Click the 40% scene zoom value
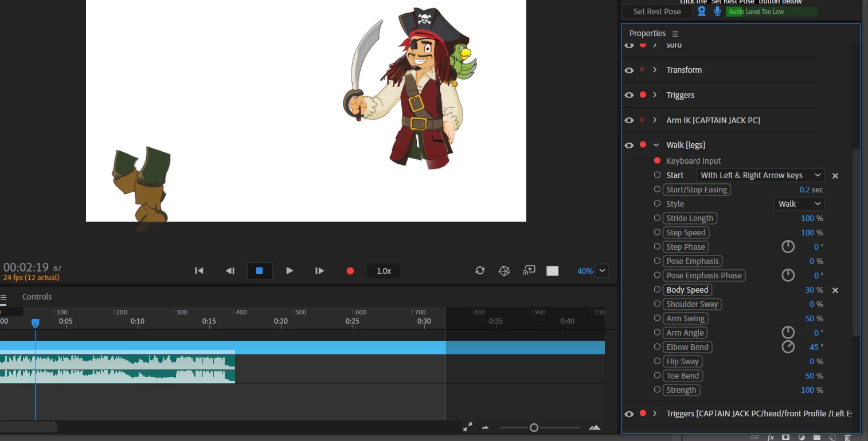868x441 pixels. coord(585,271)
